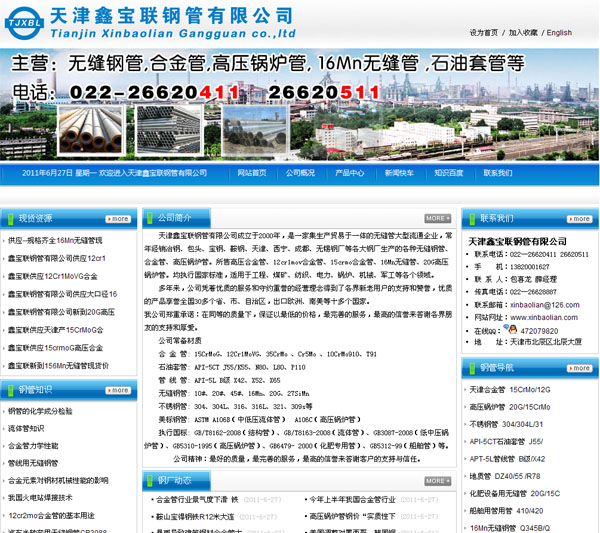The height and width of the screenshot is (533, 600).
Task: Click MORE button in 钢厂动态 panel
Action: 438,481
